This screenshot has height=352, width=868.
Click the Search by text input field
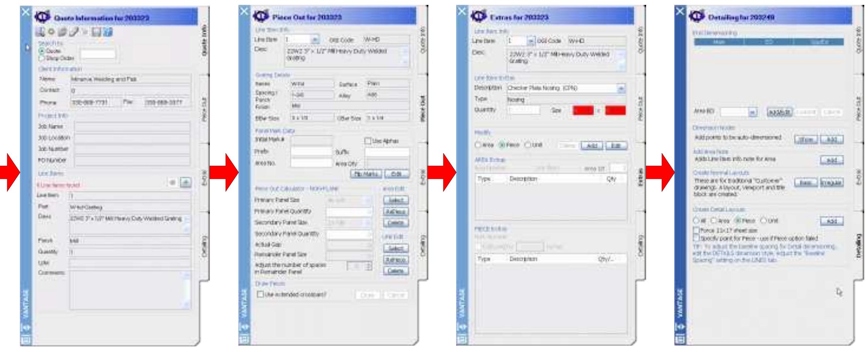click(x=98, y=54)
